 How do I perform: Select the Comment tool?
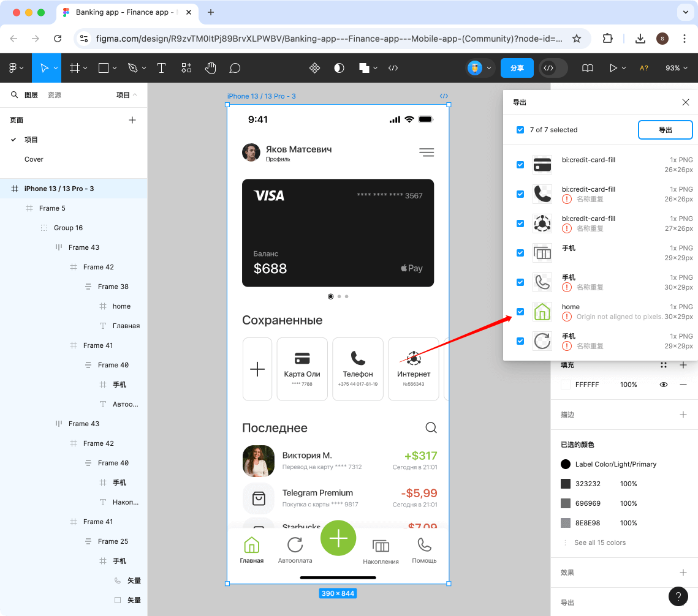(x=235, y=68)
